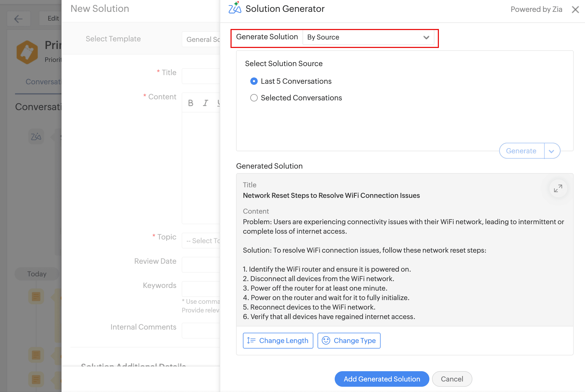The image size is (585, 392).
Task: Expand the Generate button's dropdown arrow
Action: [552, 151]
